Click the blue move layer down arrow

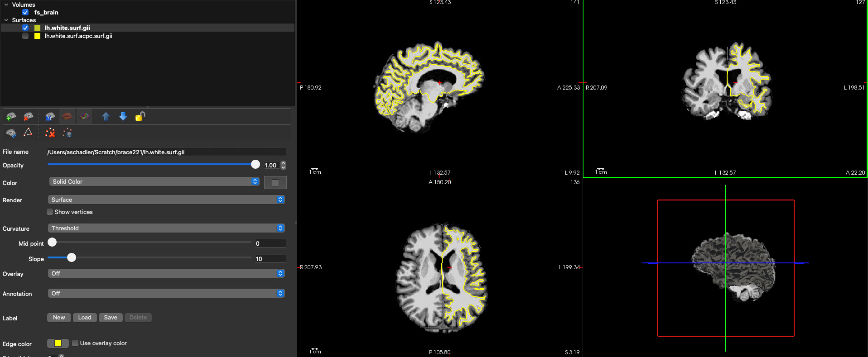(x=123, y=117)
